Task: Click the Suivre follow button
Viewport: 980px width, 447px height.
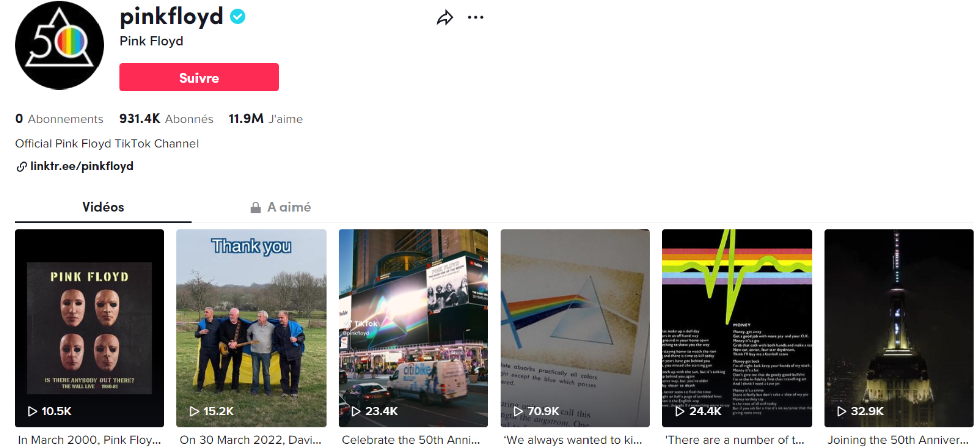Action: (199, 77)
